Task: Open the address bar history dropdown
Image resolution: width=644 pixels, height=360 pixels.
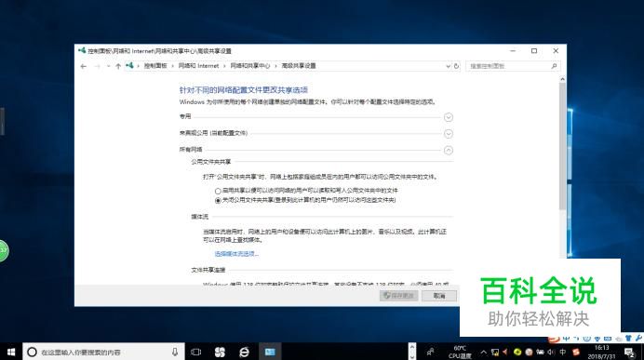Action: coord(448,66)
